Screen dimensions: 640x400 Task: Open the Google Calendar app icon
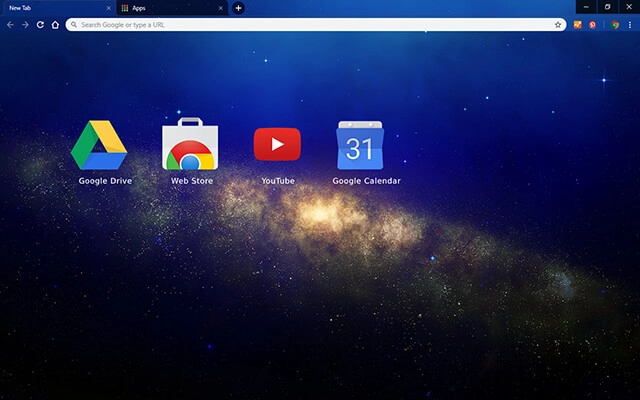click(360, 145)
